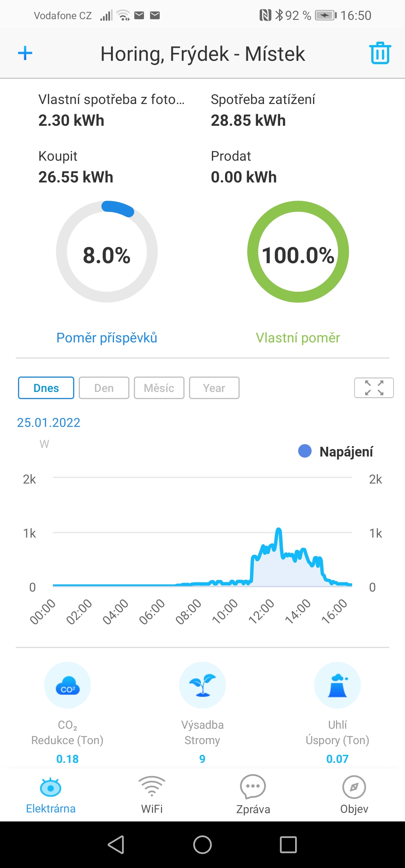This screenshot has height=868, width=405.
Task: Tap the tree planting sprout icon
Action: point(202,685)
